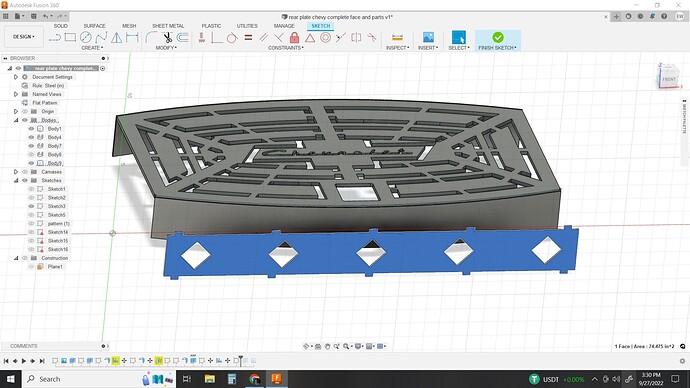
Task: Toggle visibility of Body4
Action: [31, 137]
